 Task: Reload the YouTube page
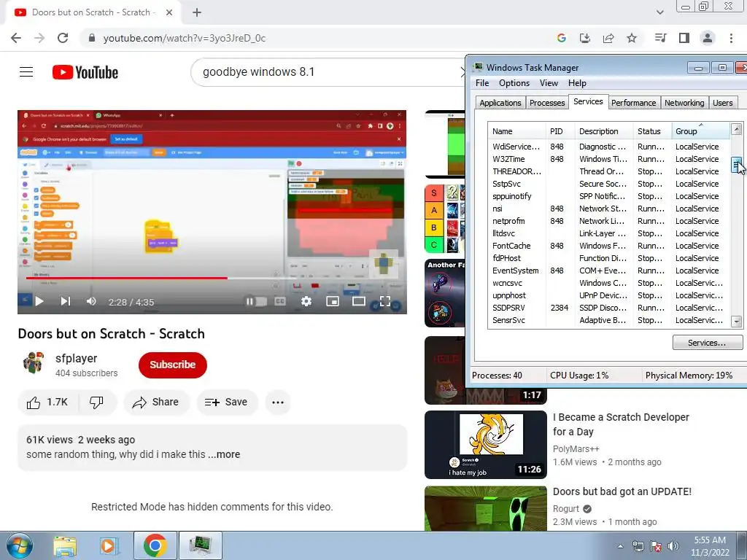click(63, 38)
